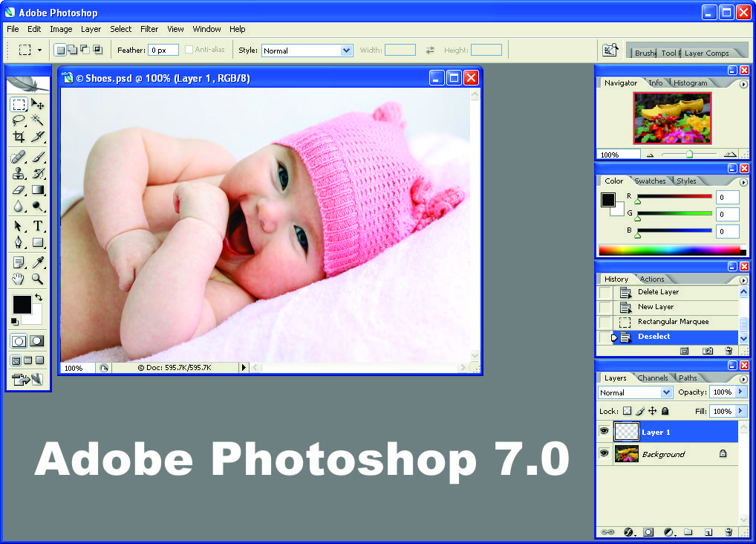Select the Slice tool
This screenshot has height=544, width=756.
pos(38,137)
